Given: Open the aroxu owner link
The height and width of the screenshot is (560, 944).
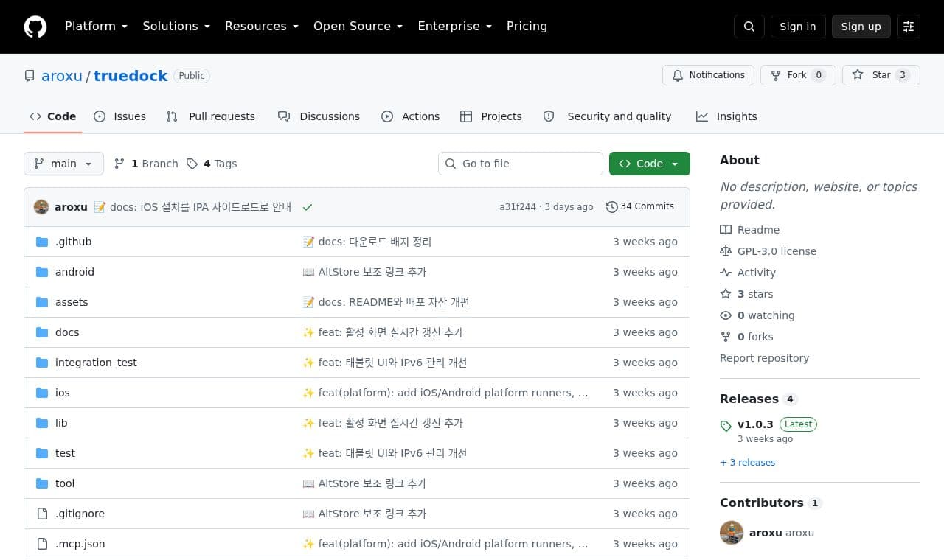Looking at the screenshot, I should [x=62, y=76].
